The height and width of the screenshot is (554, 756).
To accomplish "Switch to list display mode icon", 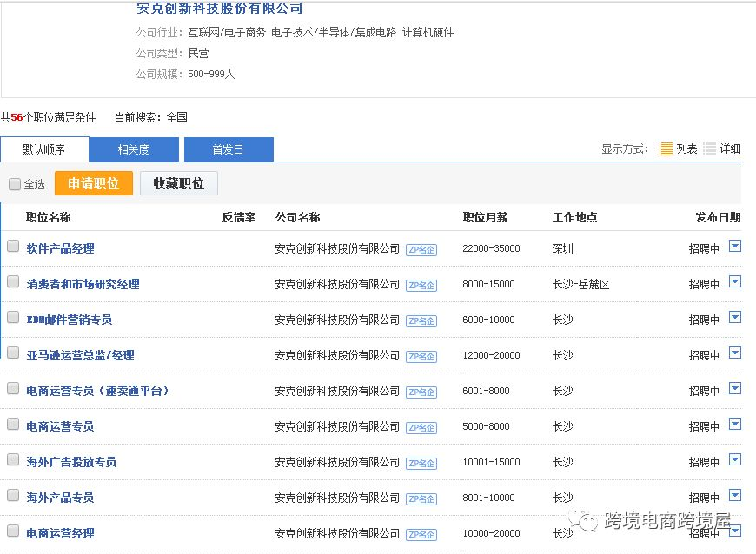I will [x=666, y=148].
